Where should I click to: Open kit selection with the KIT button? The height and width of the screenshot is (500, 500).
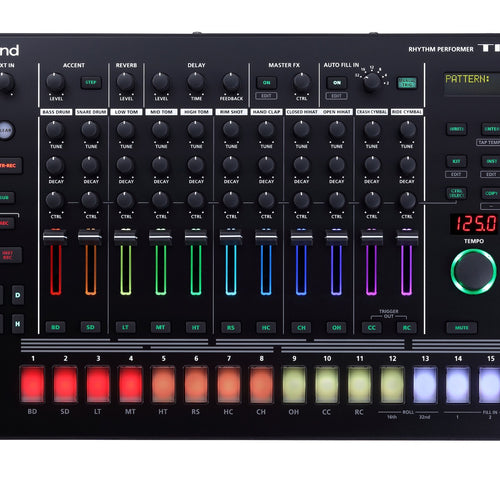tap(456, 161)
